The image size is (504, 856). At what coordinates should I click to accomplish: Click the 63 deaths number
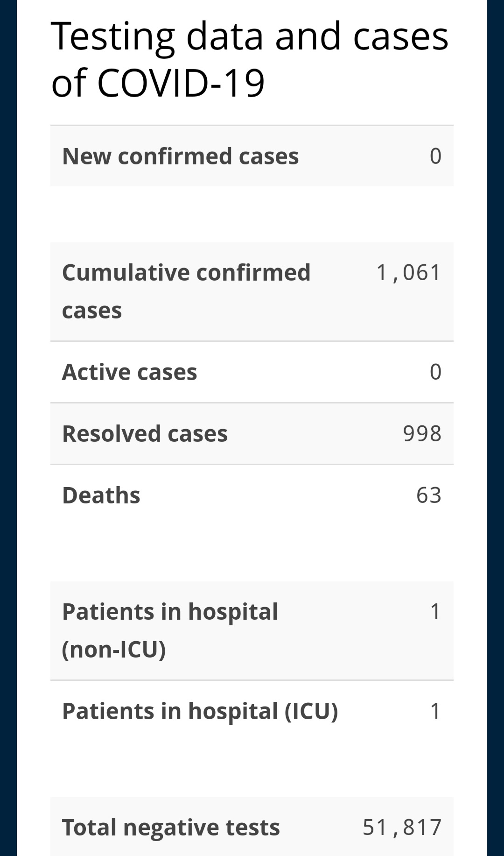tap(429, 495)
